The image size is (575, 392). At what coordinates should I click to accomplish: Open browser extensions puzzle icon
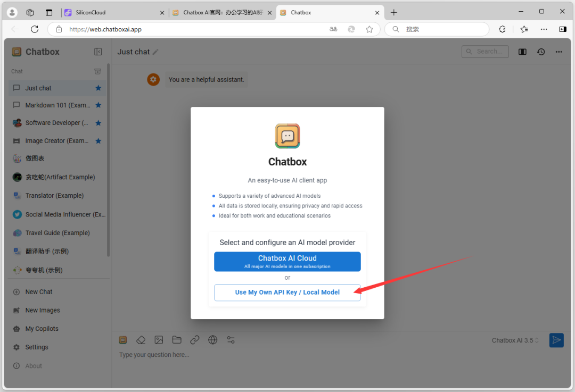(503, 29)
